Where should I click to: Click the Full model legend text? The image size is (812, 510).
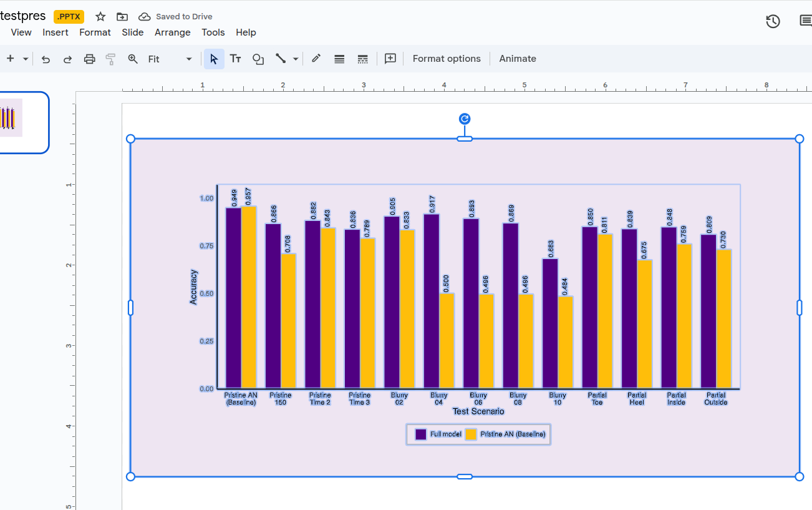click(x=446, y=434)
